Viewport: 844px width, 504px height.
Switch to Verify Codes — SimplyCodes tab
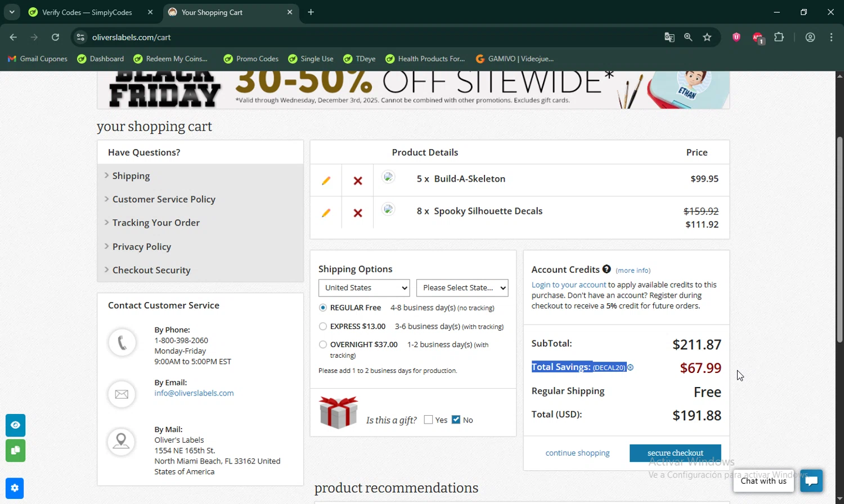click(x=92, y=12)
